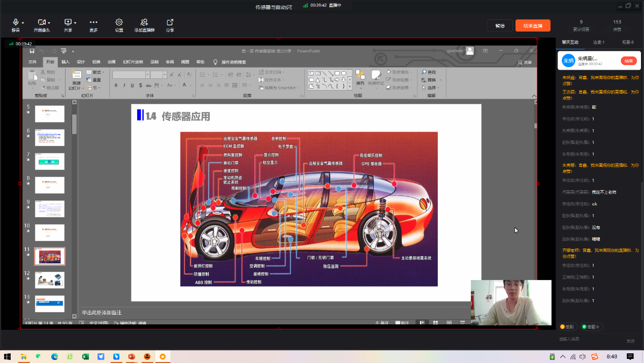End the live broadcast (结束直播)
The image size is (644, 363).
[x=533, y=25]
